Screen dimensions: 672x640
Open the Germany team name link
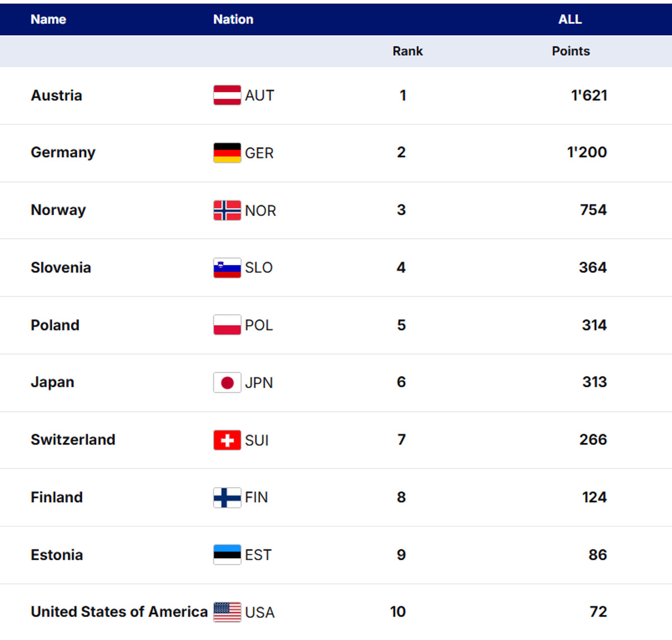coord(63,152)
